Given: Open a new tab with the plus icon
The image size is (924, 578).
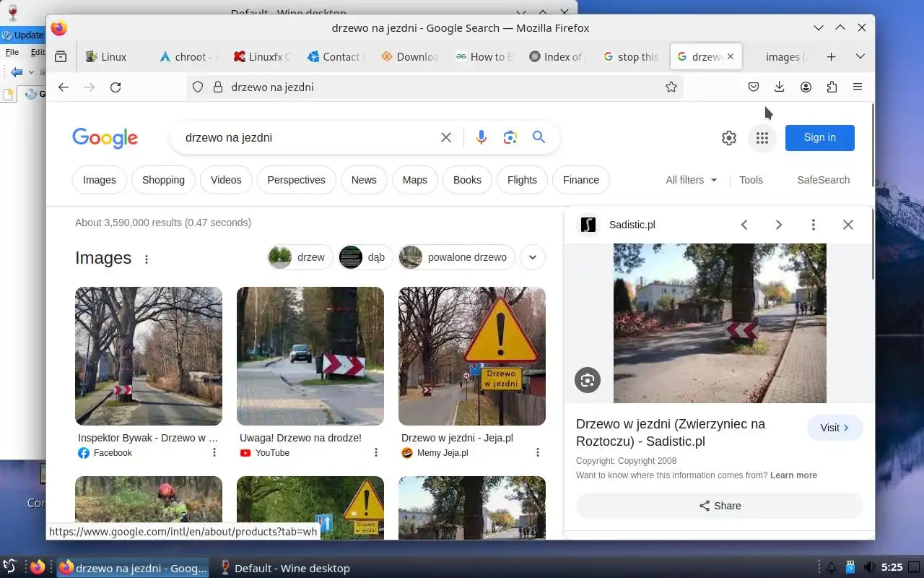Looking at the screenshot, I should click(832, 56).
